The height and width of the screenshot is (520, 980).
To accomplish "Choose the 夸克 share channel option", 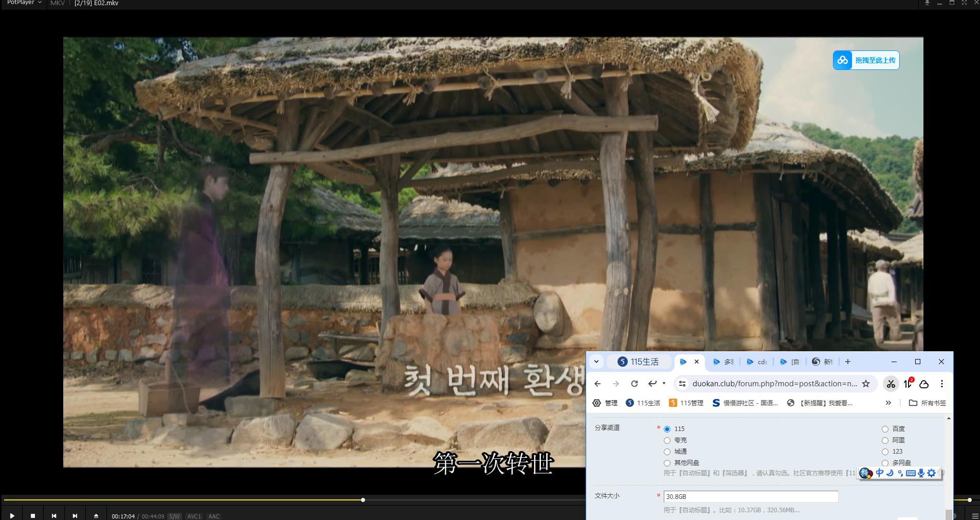I will (667, 440).
